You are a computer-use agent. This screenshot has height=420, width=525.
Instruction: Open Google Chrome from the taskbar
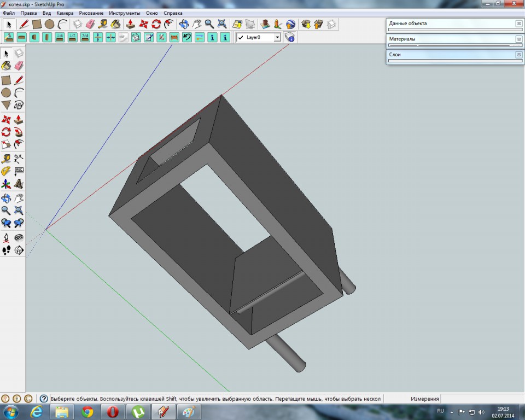(87, 411)
